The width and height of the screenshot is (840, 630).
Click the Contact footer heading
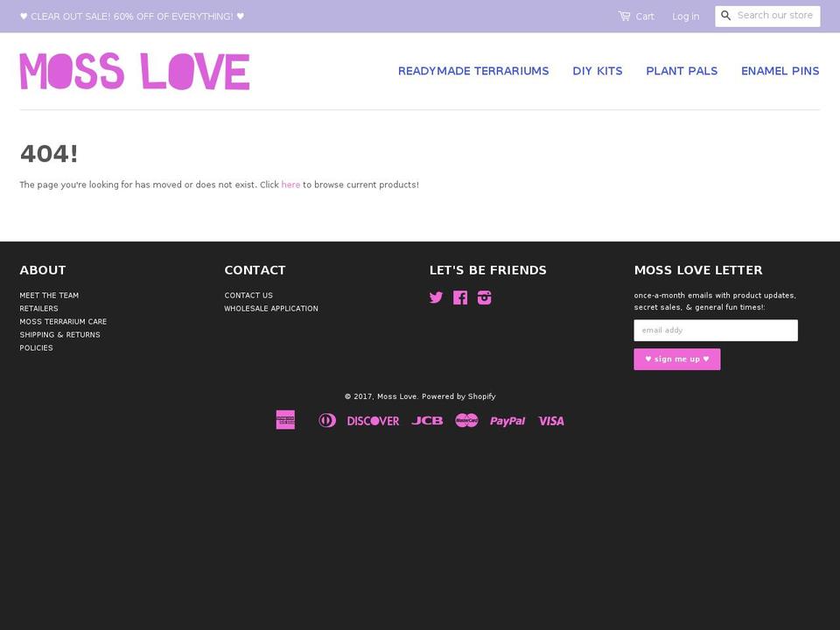pyautogui.click(x=255, y=270)
